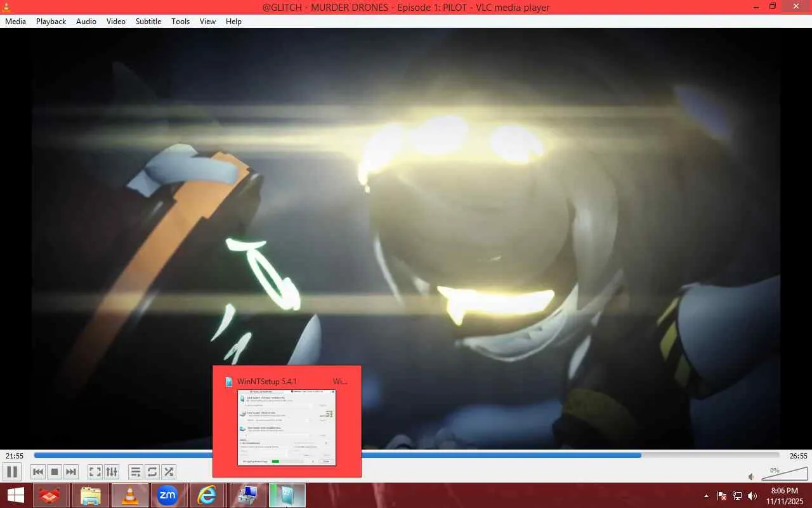Restore down the VLC window
This screenshot has height=508, width=812.
point(772,7)
